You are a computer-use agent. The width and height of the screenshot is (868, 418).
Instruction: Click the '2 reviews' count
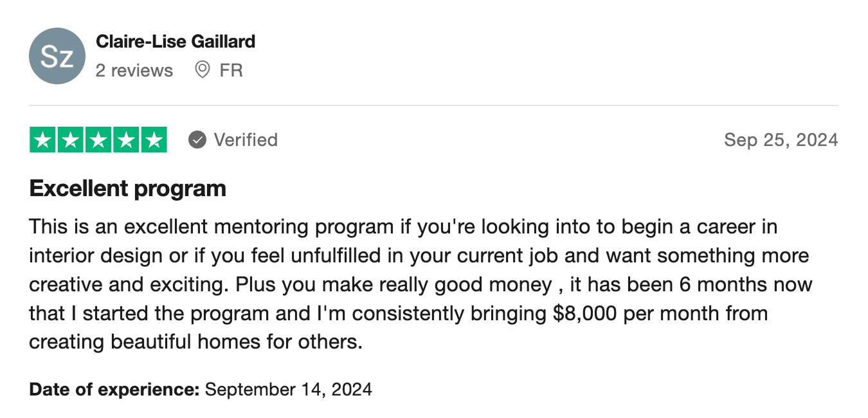point(134,70)
